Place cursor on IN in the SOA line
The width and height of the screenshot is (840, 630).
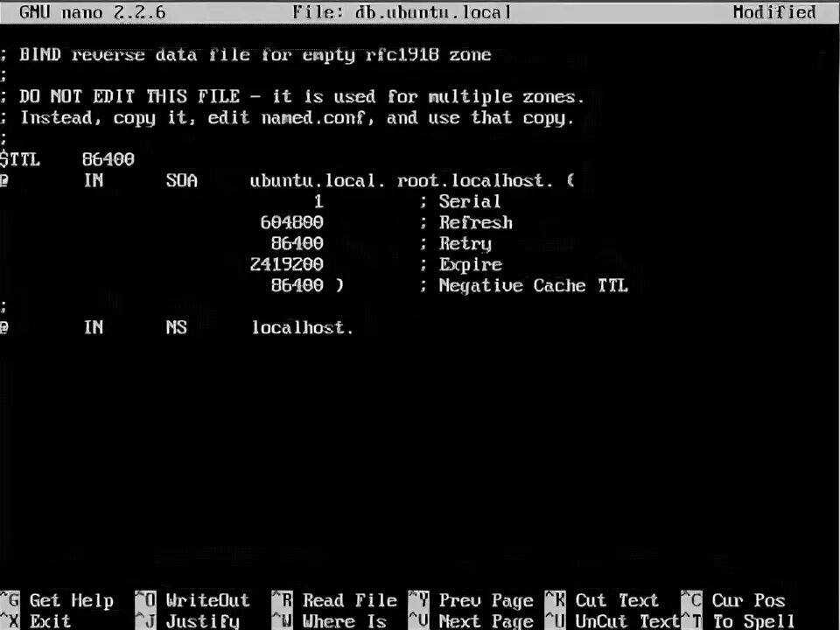94,180
